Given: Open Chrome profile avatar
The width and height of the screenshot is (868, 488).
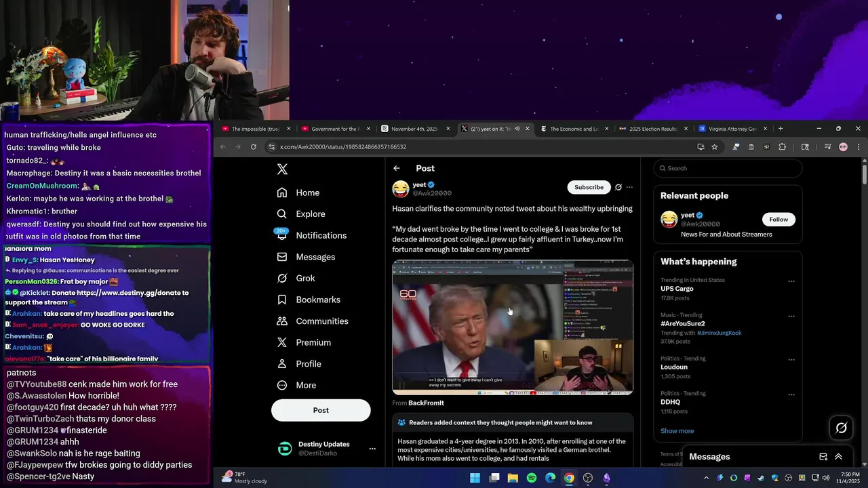Looking at the screenshot, I should pos(843,146).
